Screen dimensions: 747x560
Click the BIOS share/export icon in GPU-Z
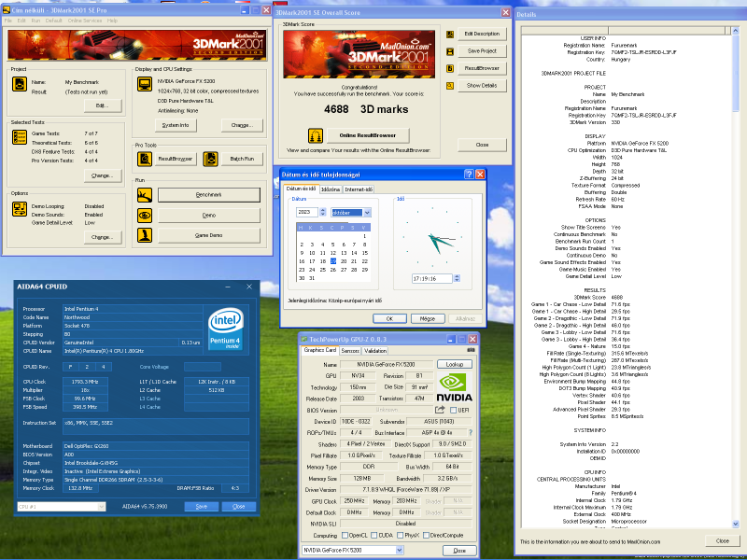click(x=439, y=410)
